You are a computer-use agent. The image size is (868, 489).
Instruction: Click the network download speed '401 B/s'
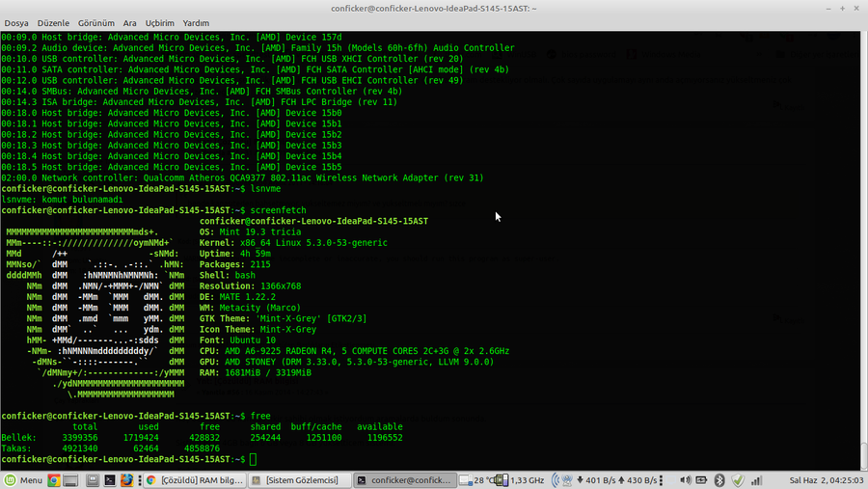point(601,480)
